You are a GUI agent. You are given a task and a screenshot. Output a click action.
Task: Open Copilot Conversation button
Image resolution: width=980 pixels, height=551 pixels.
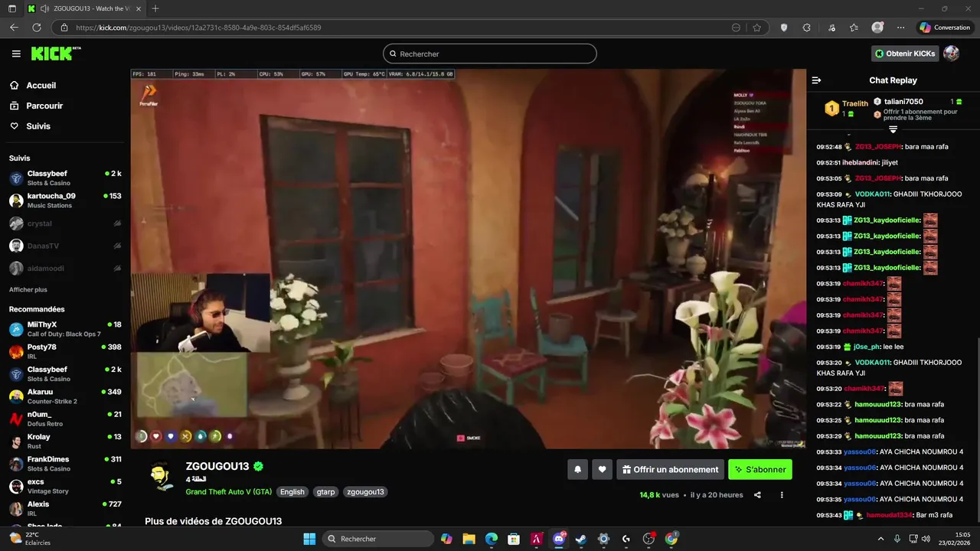tap(946, 28)
